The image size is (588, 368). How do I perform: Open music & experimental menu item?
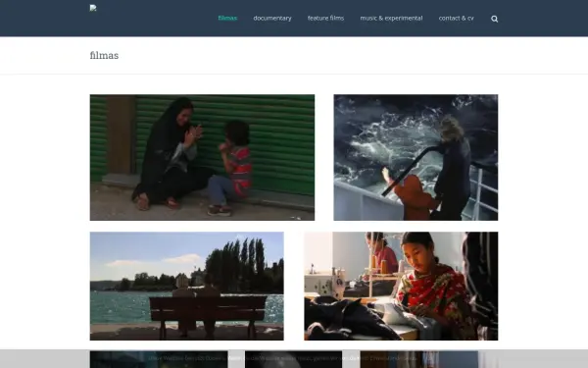point(391,18)
